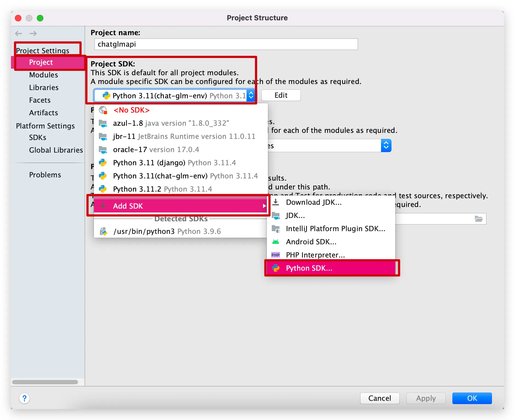Open the Project SDK combo box

click(x=174, y=96)
